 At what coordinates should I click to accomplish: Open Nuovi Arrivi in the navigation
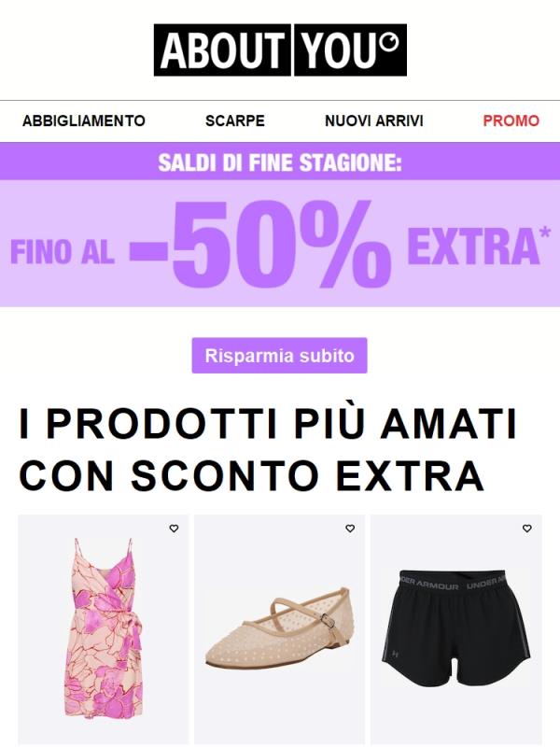[x=374, y=120]
